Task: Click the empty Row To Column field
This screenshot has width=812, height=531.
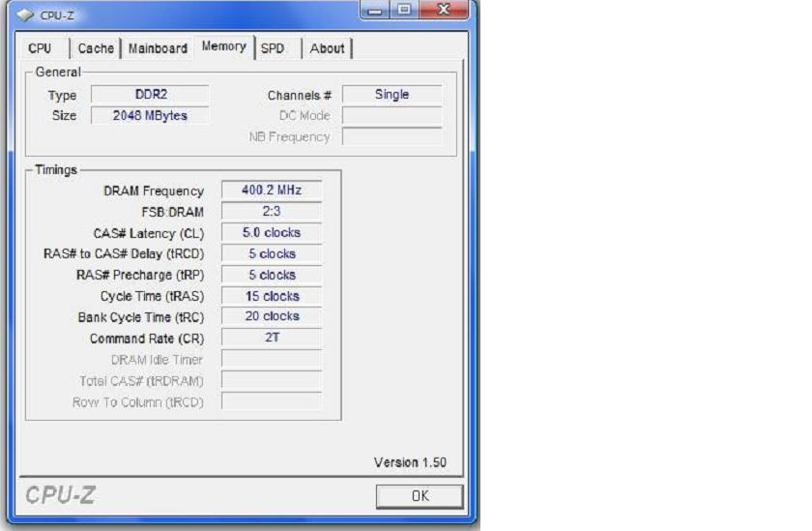Action: (272, 401)
